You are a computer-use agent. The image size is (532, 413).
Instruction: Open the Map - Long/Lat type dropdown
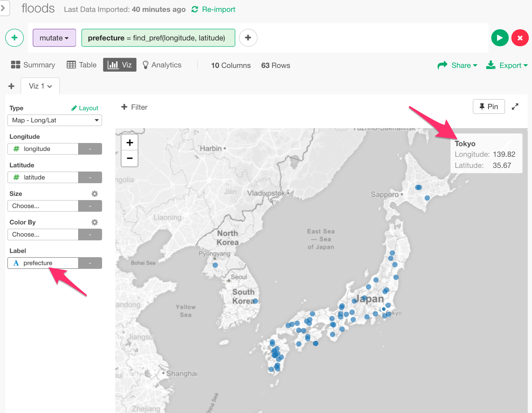(97, 120)
